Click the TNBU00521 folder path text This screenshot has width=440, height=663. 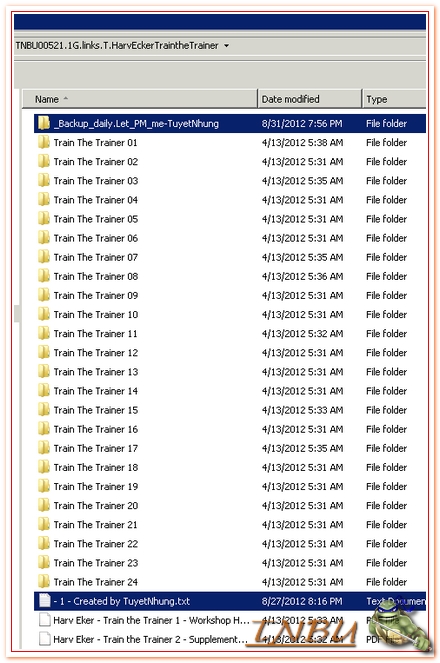pos(117,45)
